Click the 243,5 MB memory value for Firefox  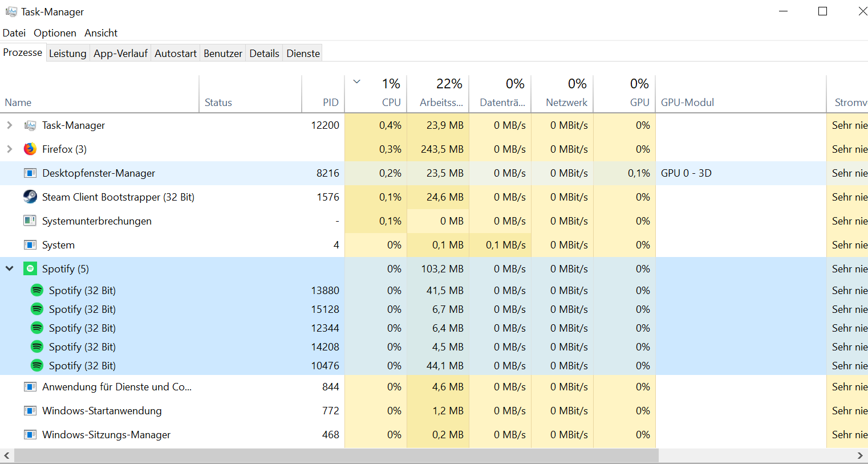click(x=442, y=149)
